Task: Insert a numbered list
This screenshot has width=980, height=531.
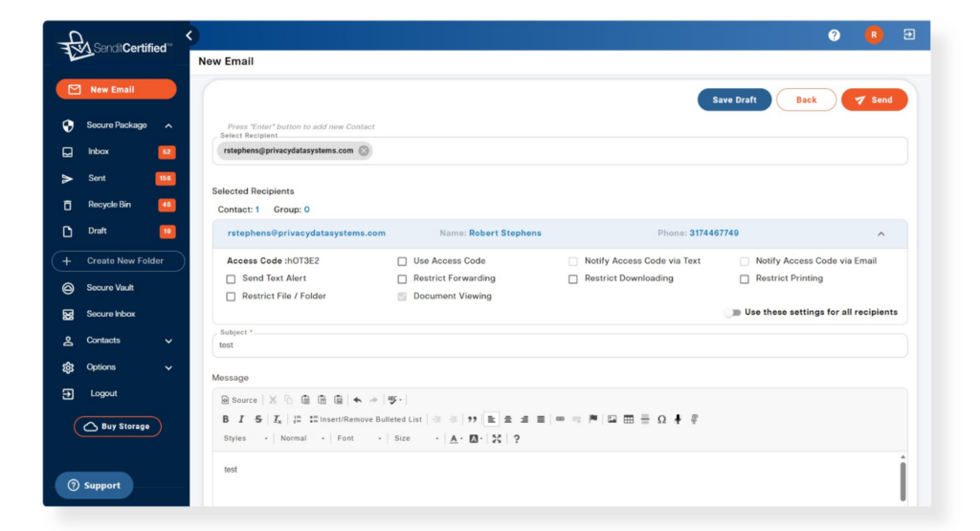Action: [297, 419]
